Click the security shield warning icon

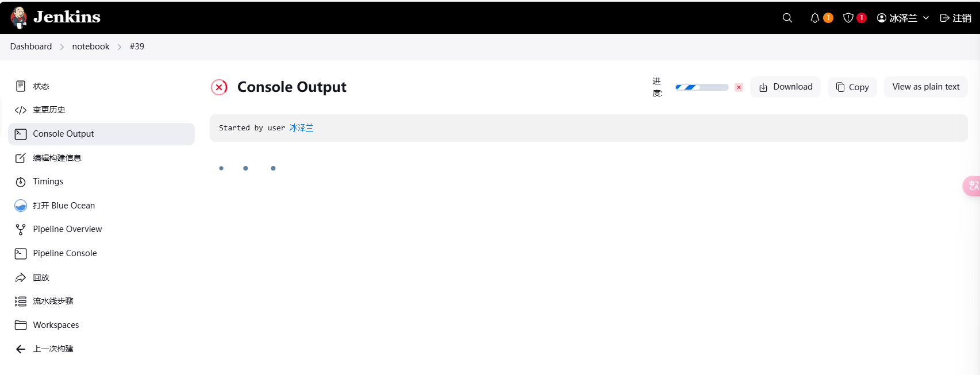pos(848,18)
